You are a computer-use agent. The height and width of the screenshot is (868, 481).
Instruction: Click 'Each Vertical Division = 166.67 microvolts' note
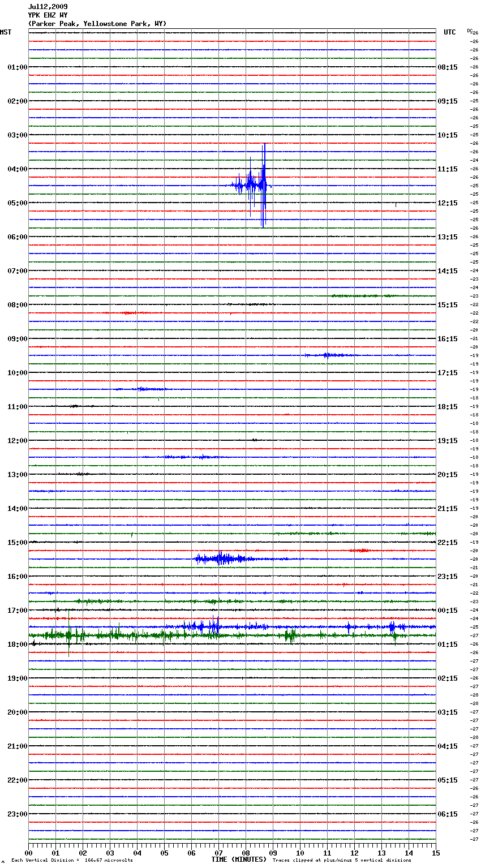coord(72,860)
